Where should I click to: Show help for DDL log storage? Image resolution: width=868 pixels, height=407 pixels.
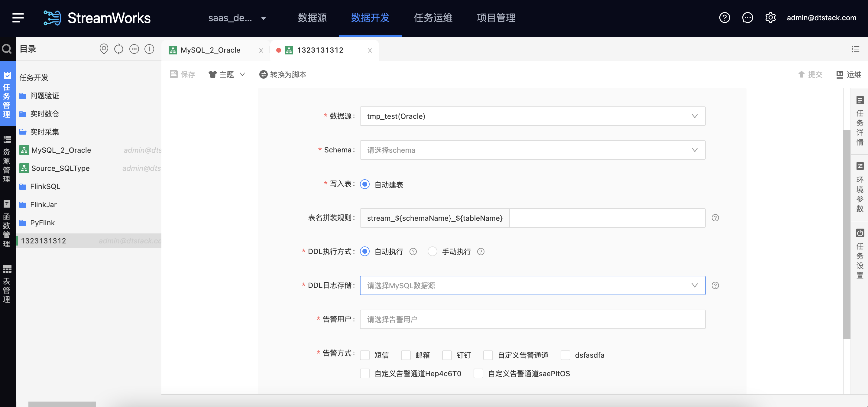click(x=715, y=286)
